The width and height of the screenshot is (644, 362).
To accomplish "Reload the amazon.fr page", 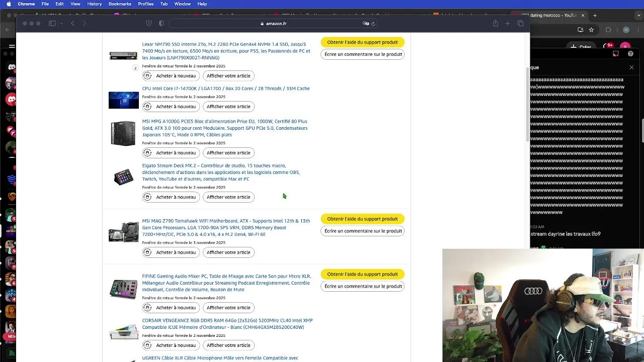I will pos(373,24).
